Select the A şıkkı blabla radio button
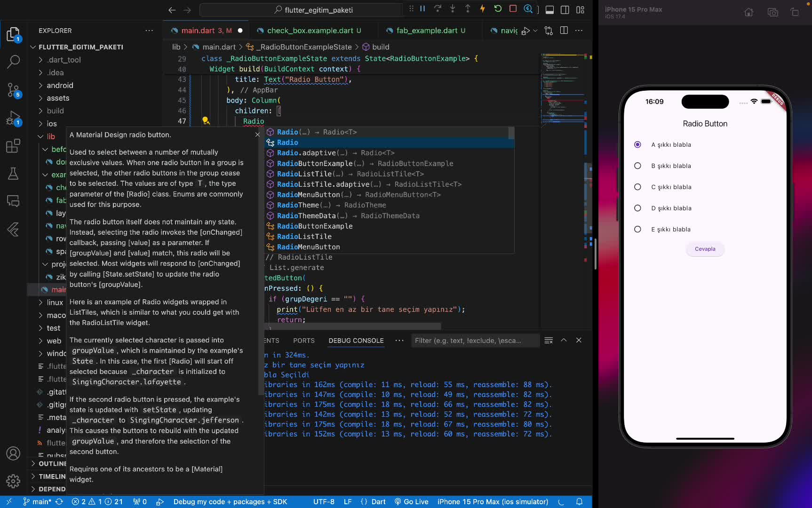The width and height of the screenshot is (812, 508). [637, 144]
